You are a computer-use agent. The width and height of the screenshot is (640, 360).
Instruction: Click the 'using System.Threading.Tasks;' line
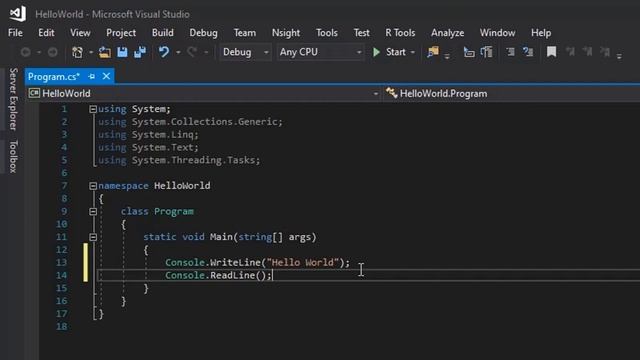[x=179, y=160]
